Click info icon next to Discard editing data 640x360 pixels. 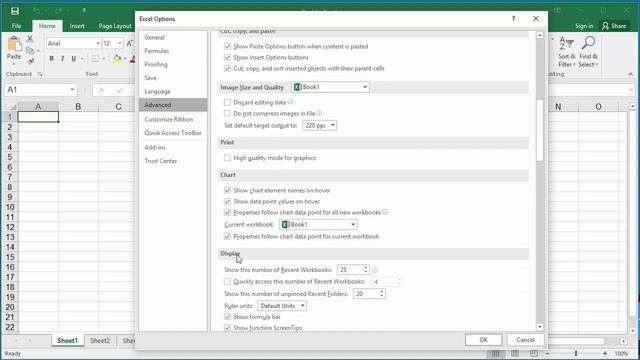coord(290,102)
